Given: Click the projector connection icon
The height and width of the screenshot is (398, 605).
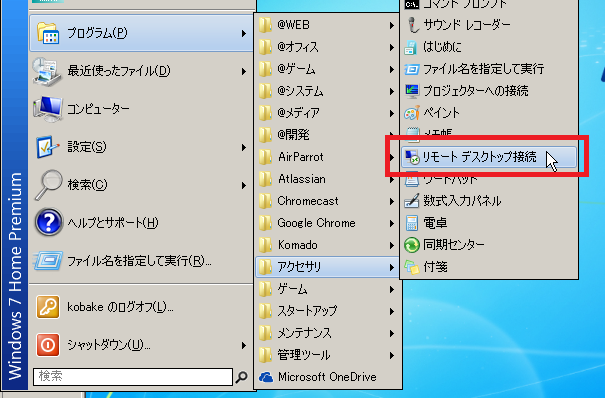Looking at the screenshot, I should click(x=412, y=91).
